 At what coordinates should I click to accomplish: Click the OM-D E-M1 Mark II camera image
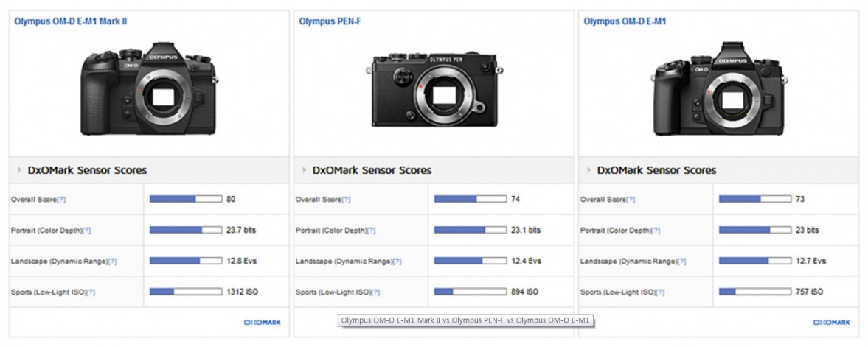click(x=150, y=88)
